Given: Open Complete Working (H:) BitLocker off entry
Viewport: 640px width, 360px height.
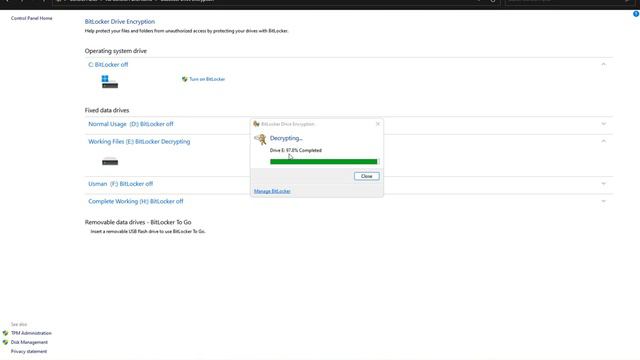Looking at the screenshot, I should 136,201.
